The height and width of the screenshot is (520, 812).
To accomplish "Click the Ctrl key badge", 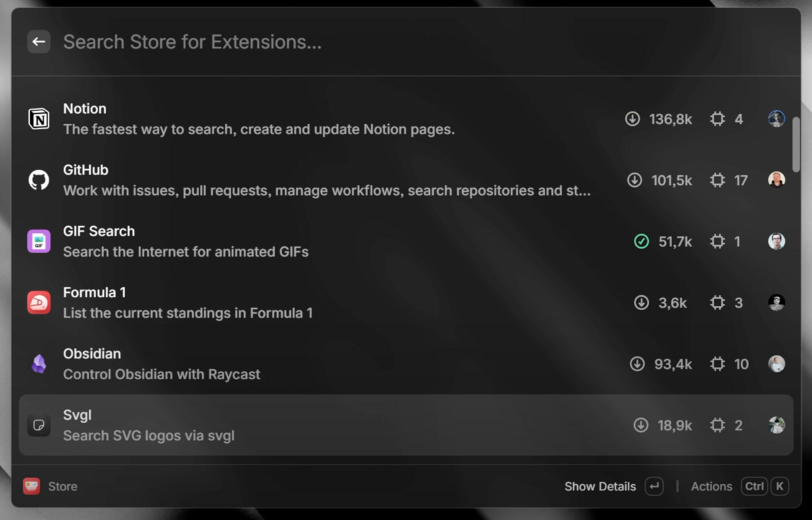I will click(754, 486).
